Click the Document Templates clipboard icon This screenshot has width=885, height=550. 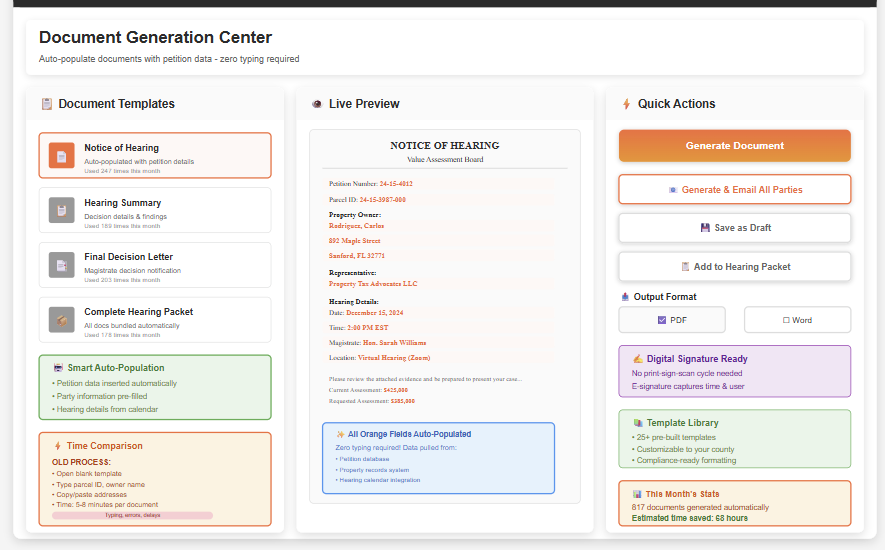tap(47, 104)
